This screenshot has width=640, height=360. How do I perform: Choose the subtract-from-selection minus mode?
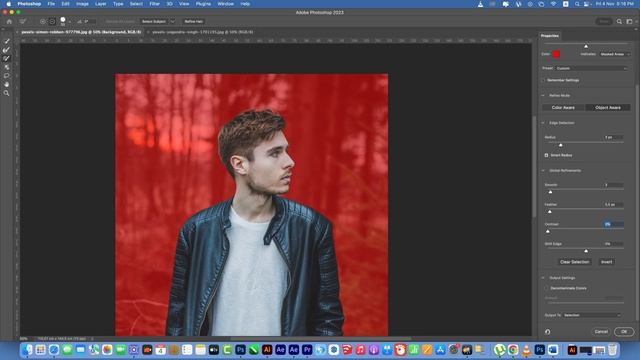[x=52, y=21]
